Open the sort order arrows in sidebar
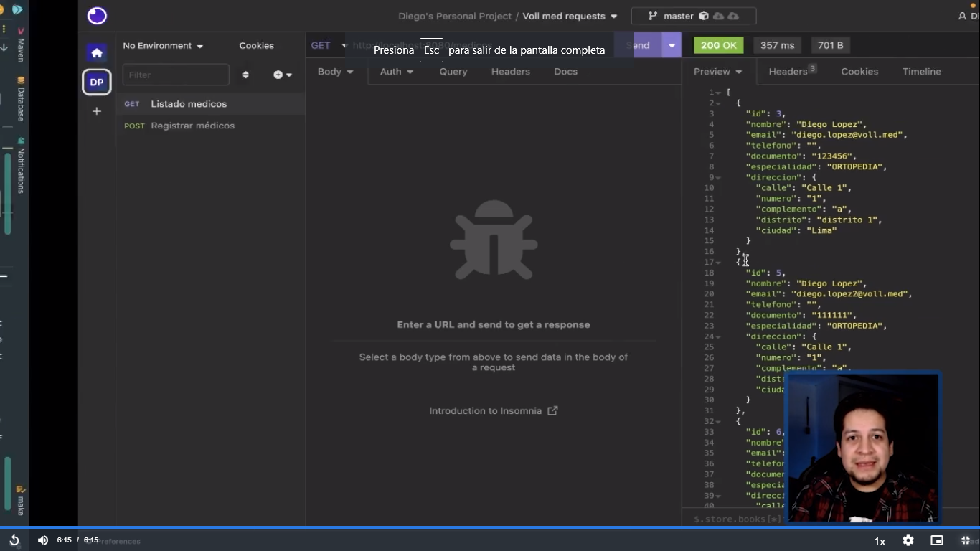 [x=245, y=75]
